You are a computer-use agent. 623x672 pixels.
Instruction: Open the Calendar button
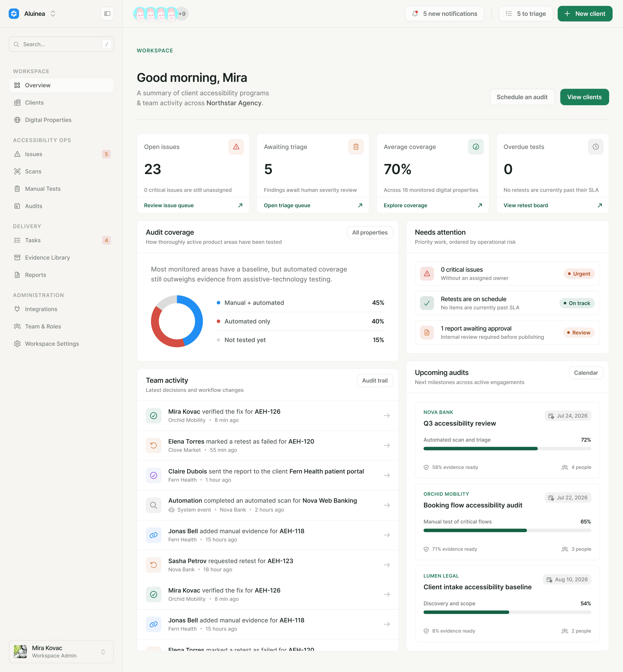(x=586, y=373)
